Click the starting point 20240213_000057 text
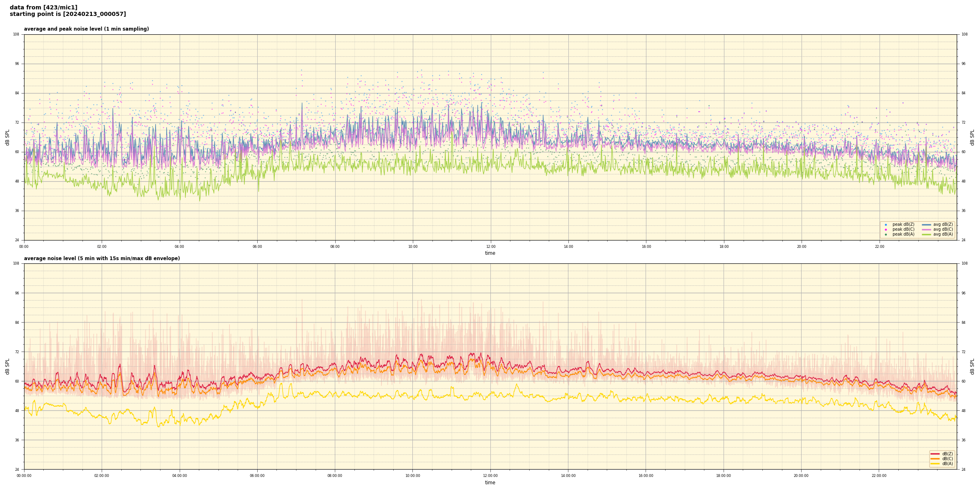Viewport: 980px width, 490px height. click(x=68, y=14)
